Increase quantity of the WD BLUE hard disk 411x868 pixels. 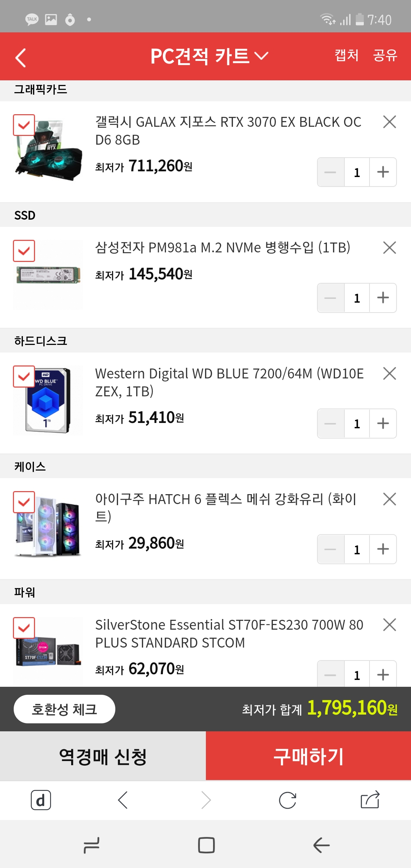pos(383,423)
